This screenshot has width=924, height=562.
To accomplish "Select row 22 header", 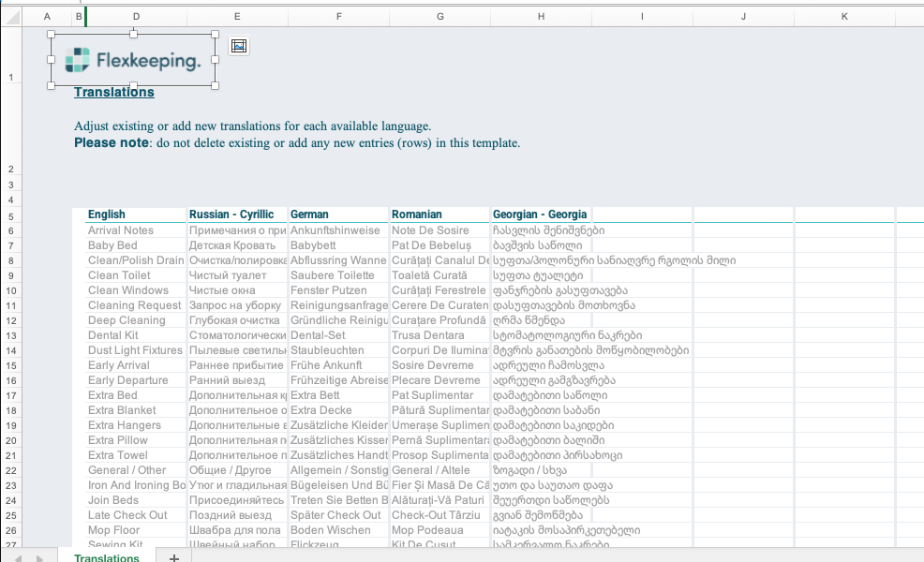I will (x=11, y=471).
